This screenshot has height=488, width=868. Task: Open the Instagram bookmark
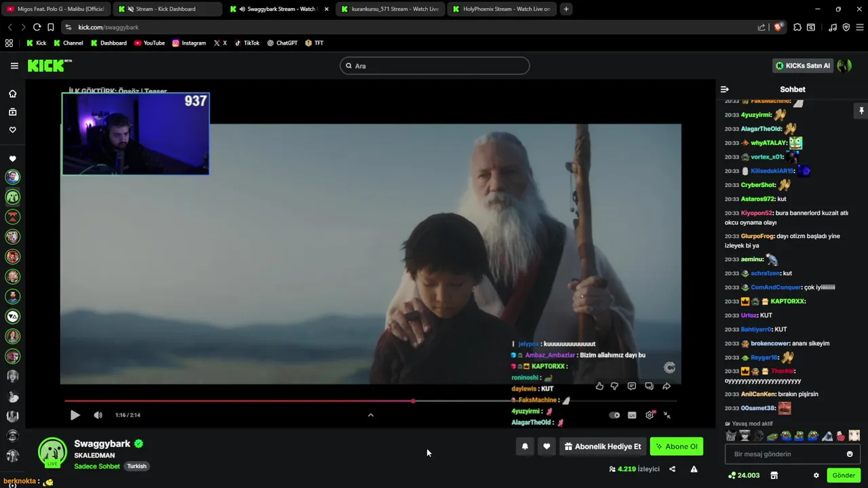pyautogui.click(x=189, y=43)
